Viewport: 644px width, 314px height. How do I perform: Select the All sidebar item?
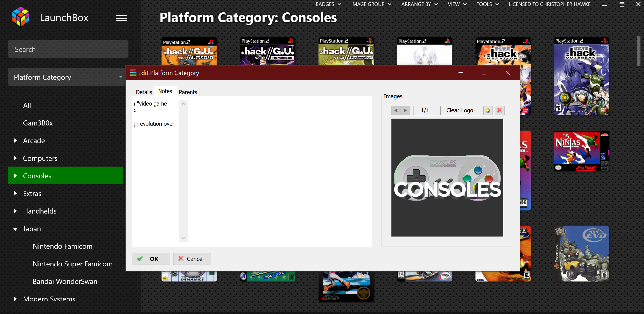27,105
